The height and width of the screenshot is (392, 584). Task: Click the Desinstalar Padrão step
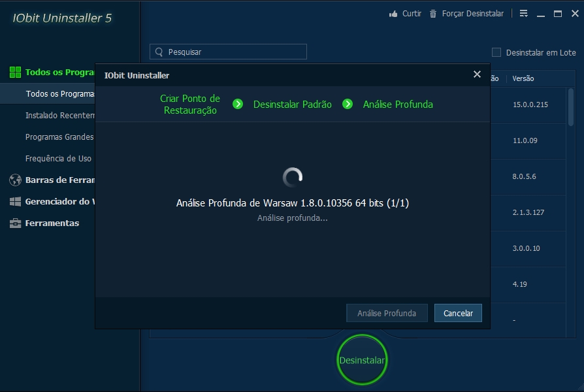(x=293, y=105)
